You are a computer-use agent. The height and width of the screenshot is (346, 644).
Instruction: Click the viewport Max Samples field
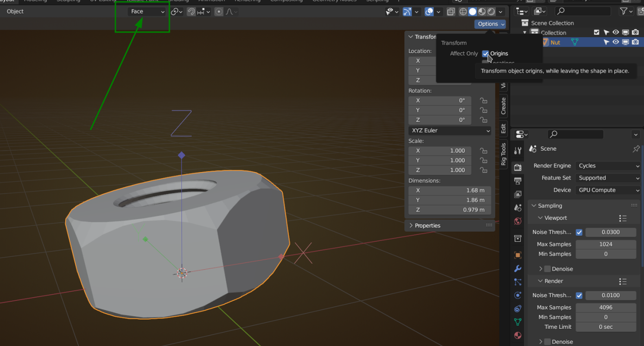click(605, 244)
